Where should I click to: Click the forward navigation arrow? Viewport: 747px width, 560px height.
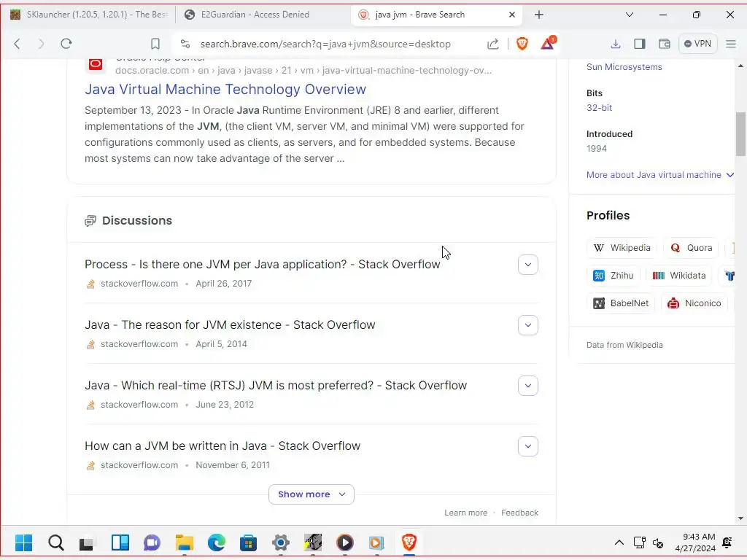pos(41,44)
